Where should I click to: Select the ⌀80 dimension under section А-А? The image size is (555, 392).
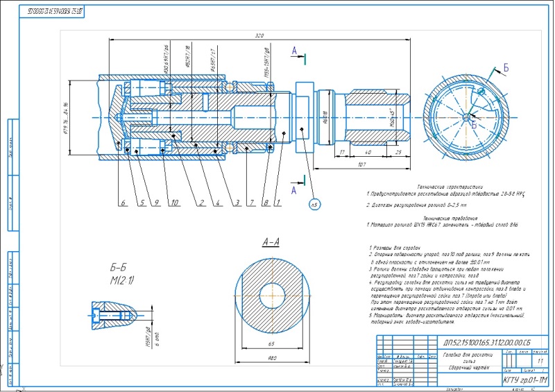273,357
